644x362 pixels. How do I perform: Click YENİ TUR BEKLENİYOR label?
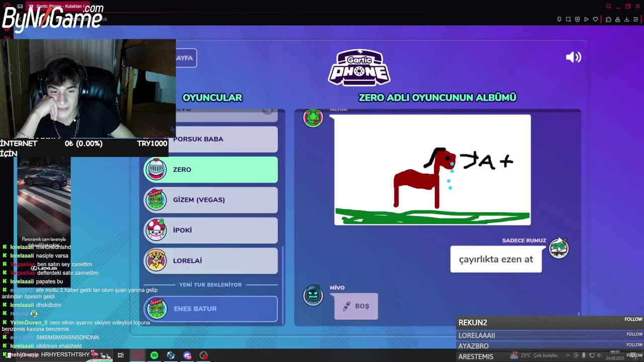[x=211, y=285]
